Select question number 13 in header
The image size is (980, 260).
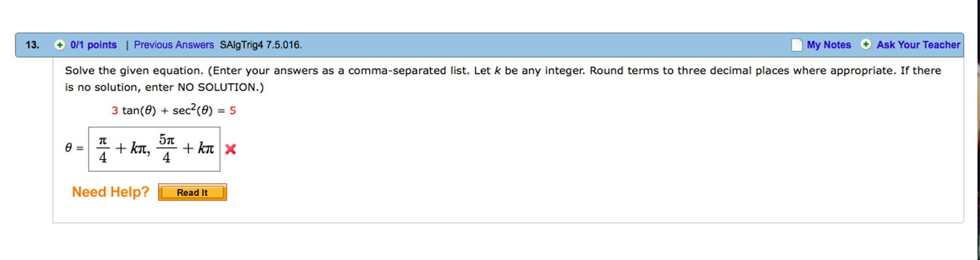click(x=32, y=45)
